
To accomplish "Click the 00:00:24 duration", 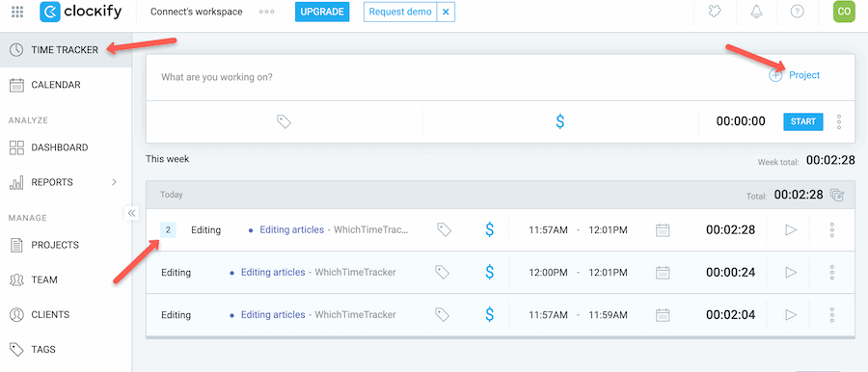I will click(730, 273).
